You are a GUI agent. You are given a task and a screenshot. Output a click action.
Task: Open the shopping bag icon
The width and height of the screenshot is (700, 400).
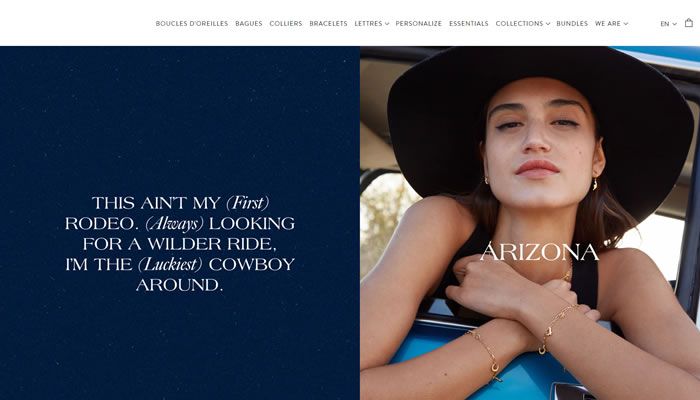coord(689,23)
